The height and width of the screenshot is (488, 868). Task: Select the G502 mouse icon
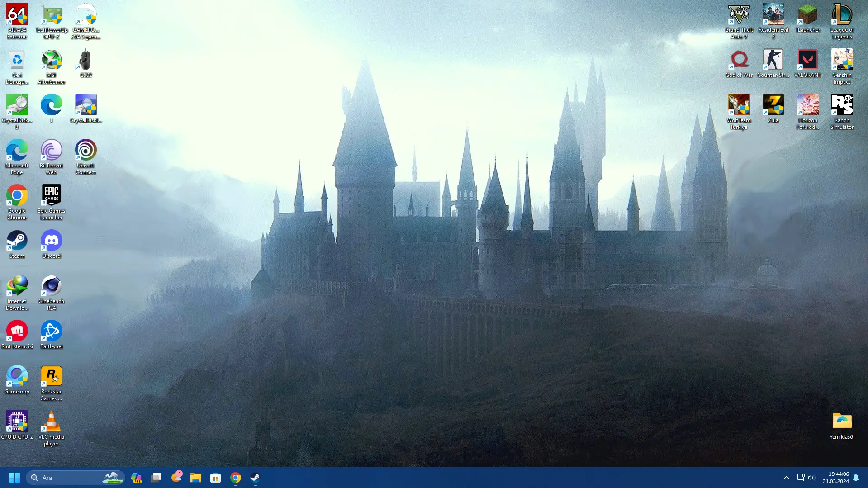click(x=86, y=64)
